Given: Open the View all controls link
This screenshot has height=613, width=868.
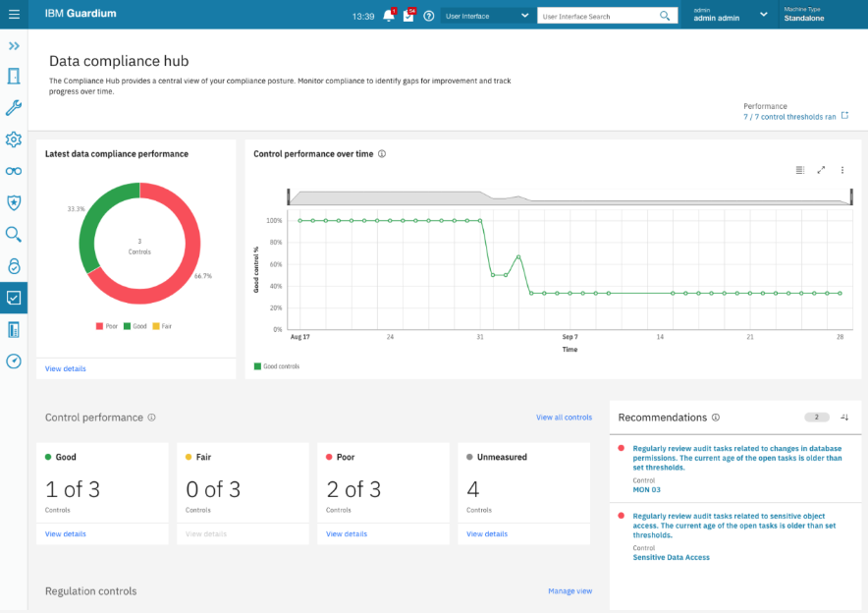Looking at the screenshot, I should click(564, 418).
